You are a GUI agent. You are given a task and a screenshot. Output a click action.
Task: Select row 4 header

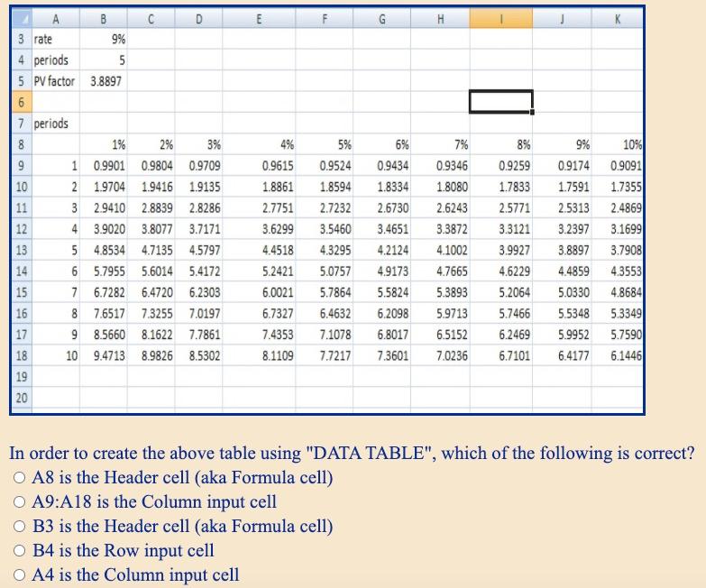21,60
